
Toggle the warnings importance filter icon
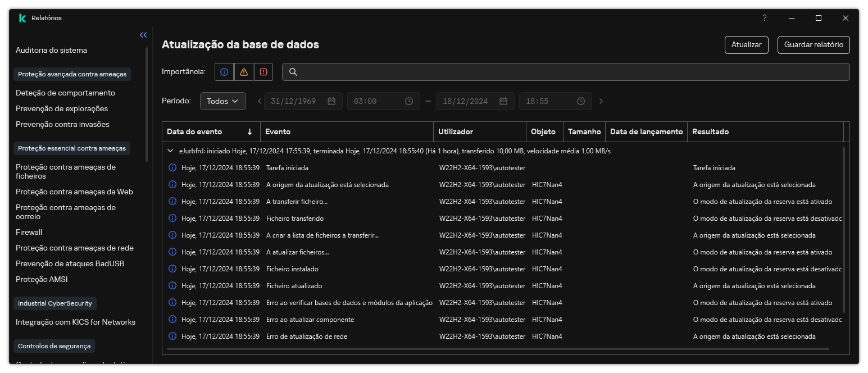point(243,72)
